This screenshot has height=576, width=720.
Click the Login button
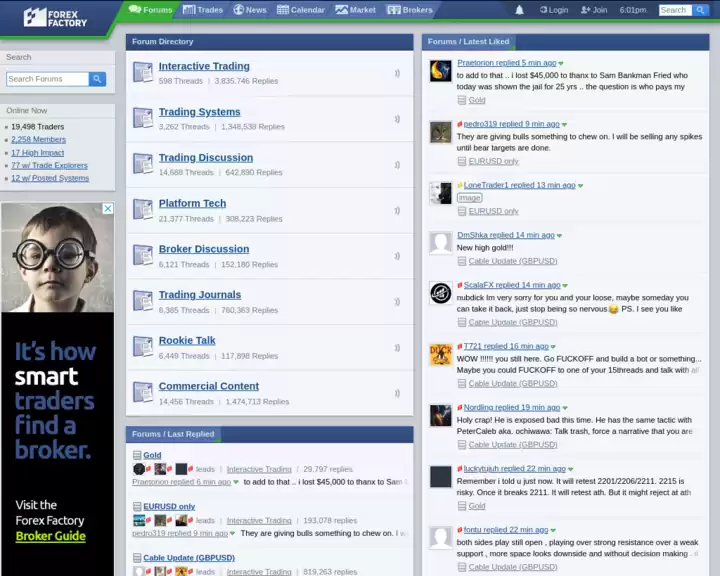pos(554,10)
